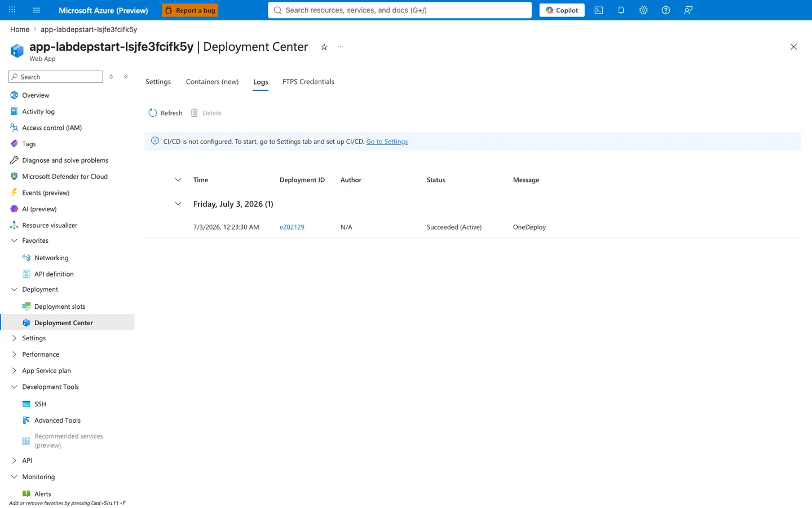Open Microsoft Defender for Cloud
This screenshot has width=812, height=508.
coord(65,177)
